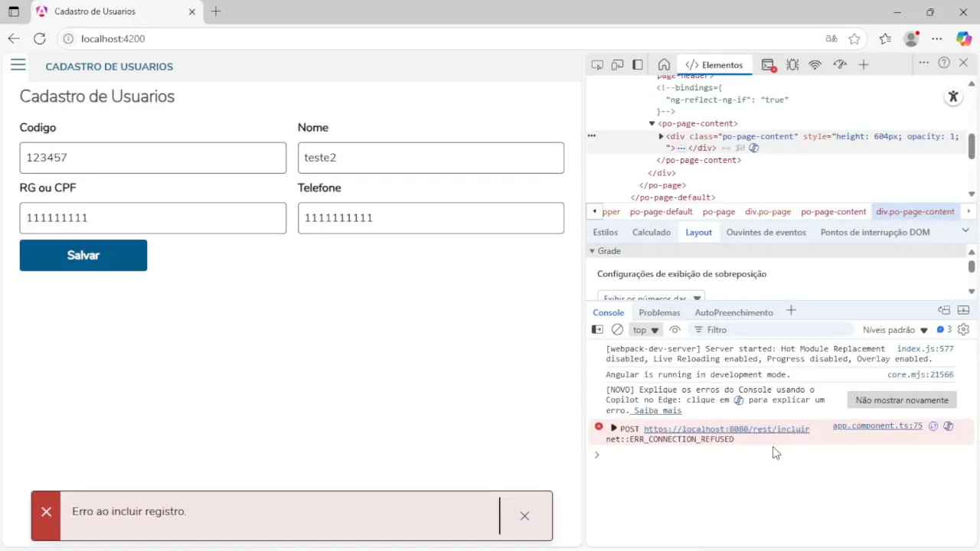Open the Sources bug icon tool
Viewport: 980px width, 551px height.
[792, 65]
